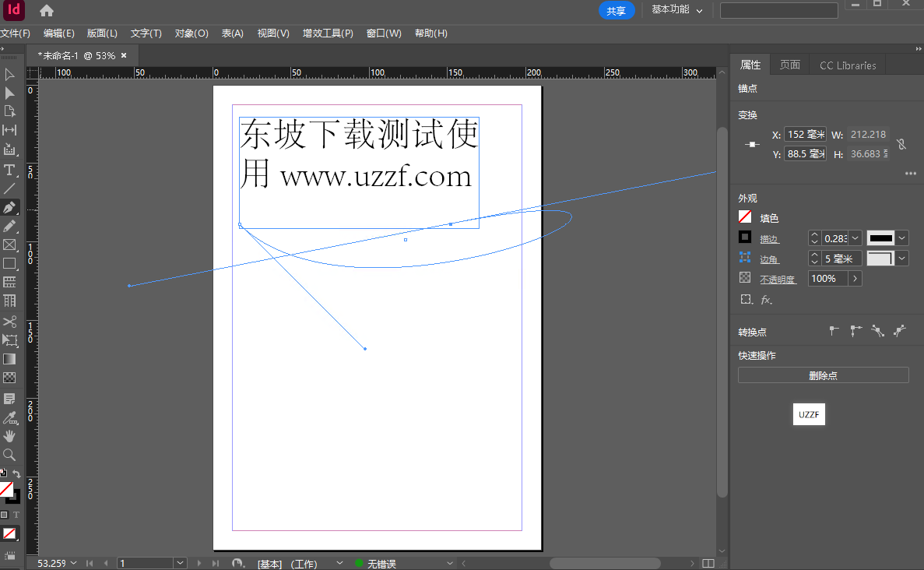Click the X position input field
This screenshot has width=924, height=570.
805,135
